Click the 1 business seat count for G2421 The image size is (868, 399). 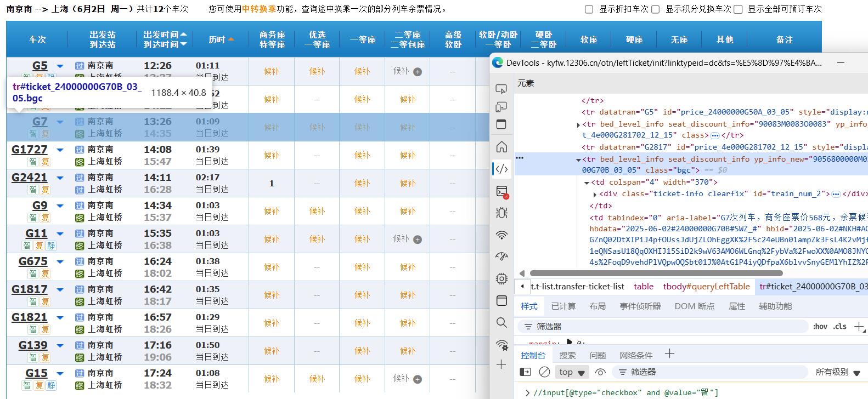tap(272, 184)
